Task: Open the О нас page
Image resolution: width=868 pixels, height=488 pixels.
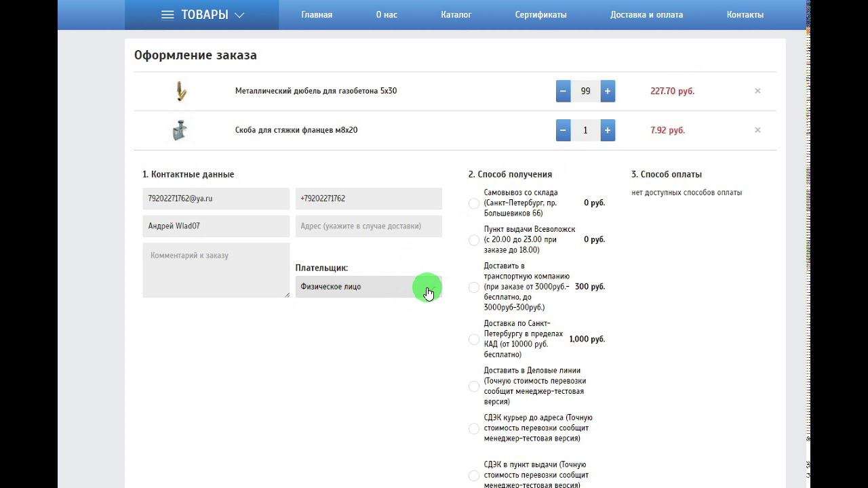Action: tap(387, 15)
